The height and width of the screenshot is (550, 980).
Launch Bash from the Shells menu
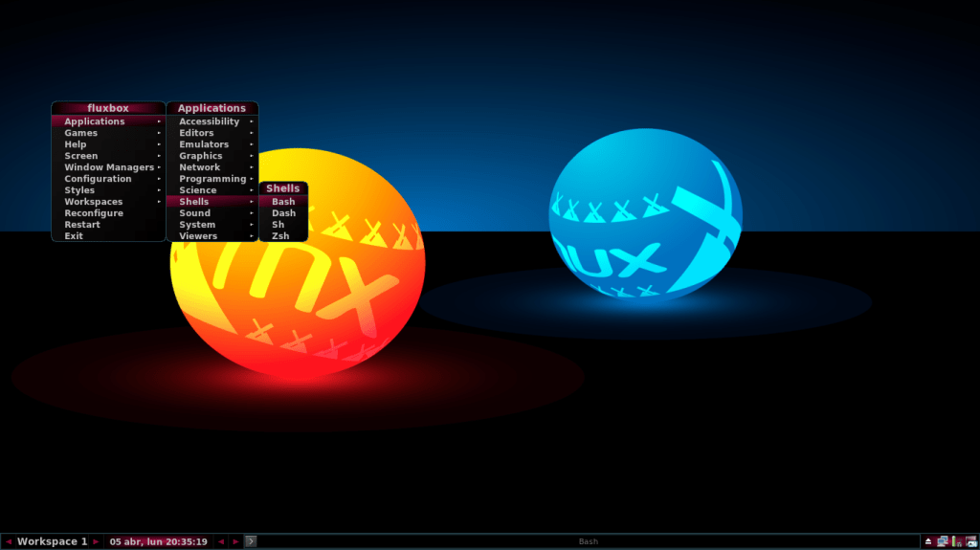(283, 202)
